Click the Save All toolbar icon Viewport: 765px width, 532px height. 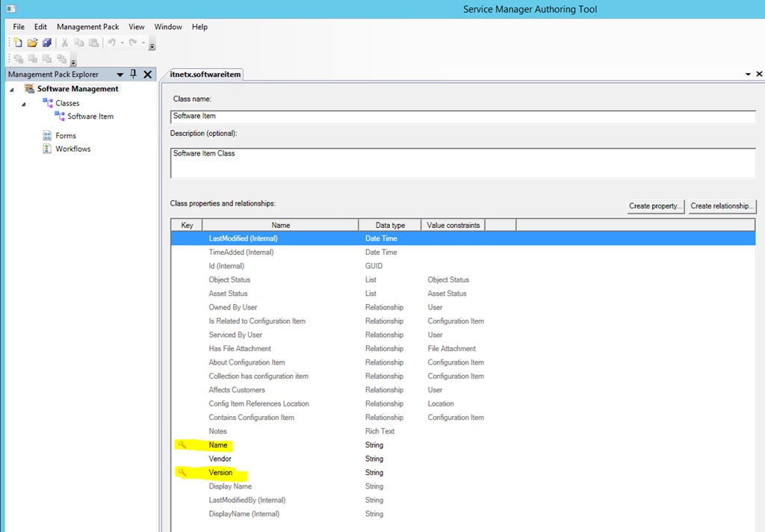pos(46,43)
